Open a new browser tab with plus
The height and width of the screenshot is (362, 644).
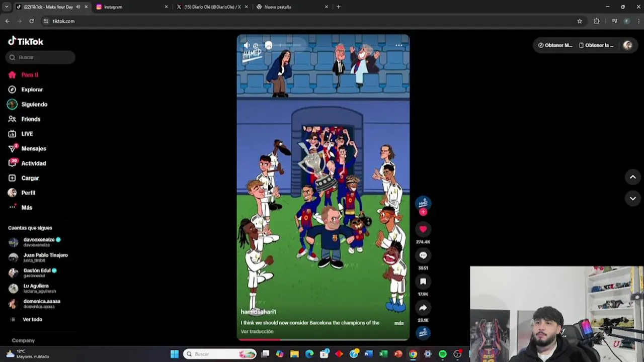point(339,7)
